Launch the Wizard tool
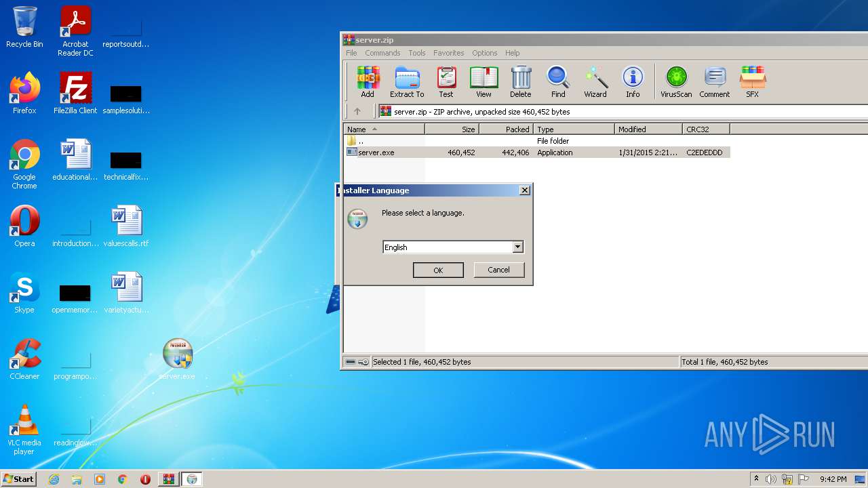868x488 pixels. pyautogui.click(x=595, y=82)
